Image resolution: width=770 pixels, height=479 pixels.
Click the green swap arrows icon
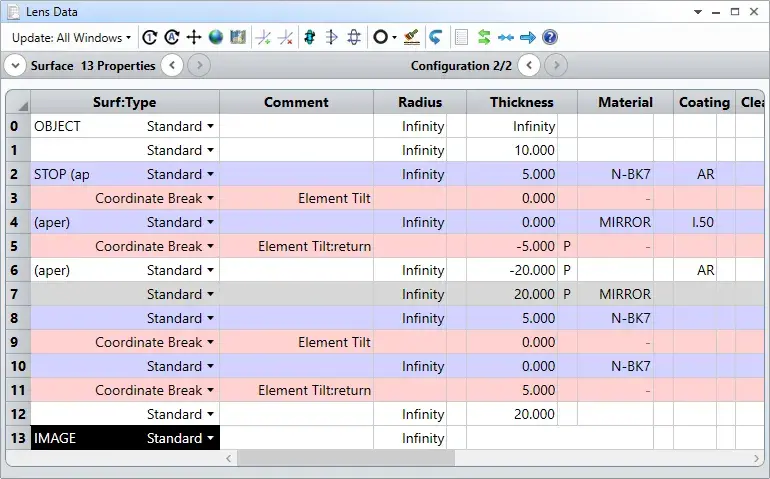484,37
